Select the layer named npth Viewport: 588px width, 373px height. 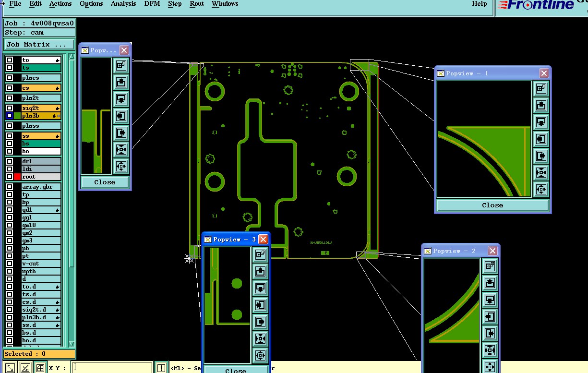[41, 271]
